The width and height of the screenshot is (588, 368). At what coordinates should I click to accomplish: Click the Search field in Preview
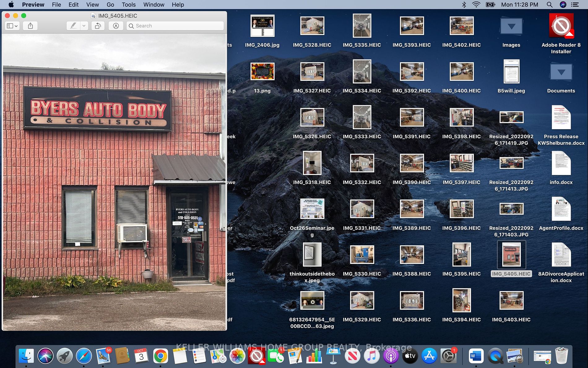tap(175, 26)
